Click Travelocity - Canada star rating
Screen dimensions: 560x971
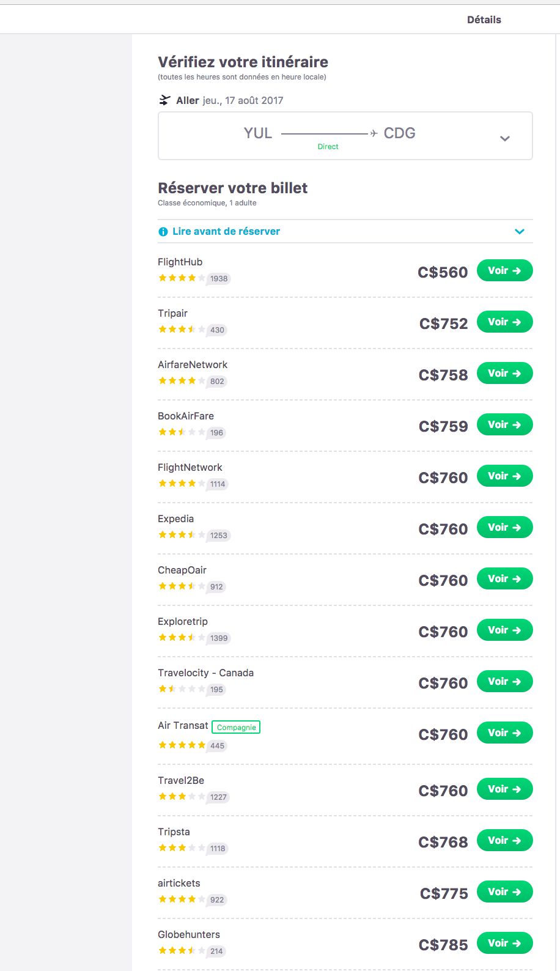pyautogui.click(x=182, y=689)
